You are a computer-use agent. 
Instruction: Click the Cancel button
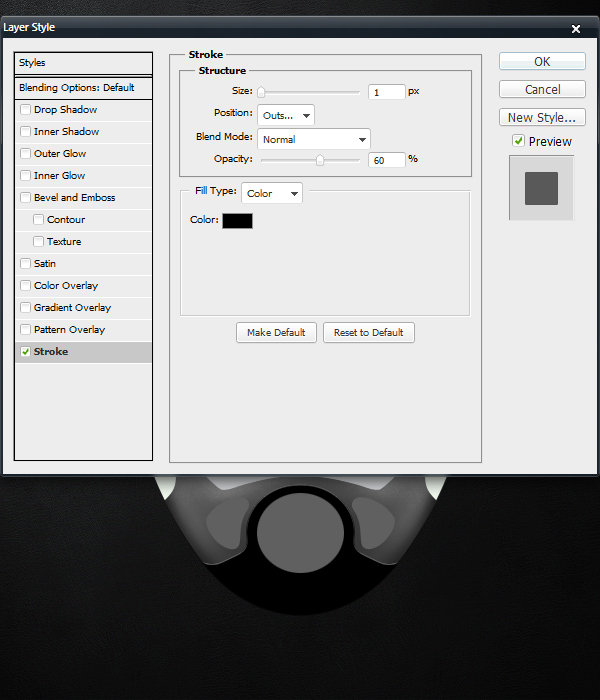(x=542, y=89)
